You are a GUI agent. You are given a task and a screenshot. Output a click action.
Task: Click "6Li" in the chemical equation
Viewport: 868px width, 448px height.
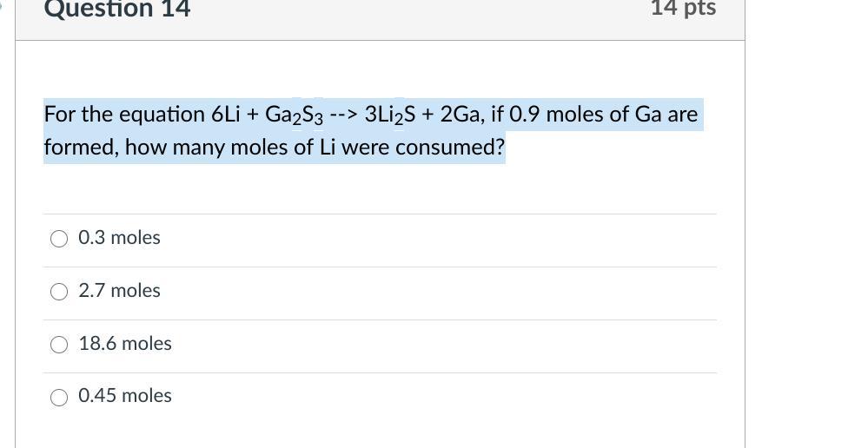226,115
